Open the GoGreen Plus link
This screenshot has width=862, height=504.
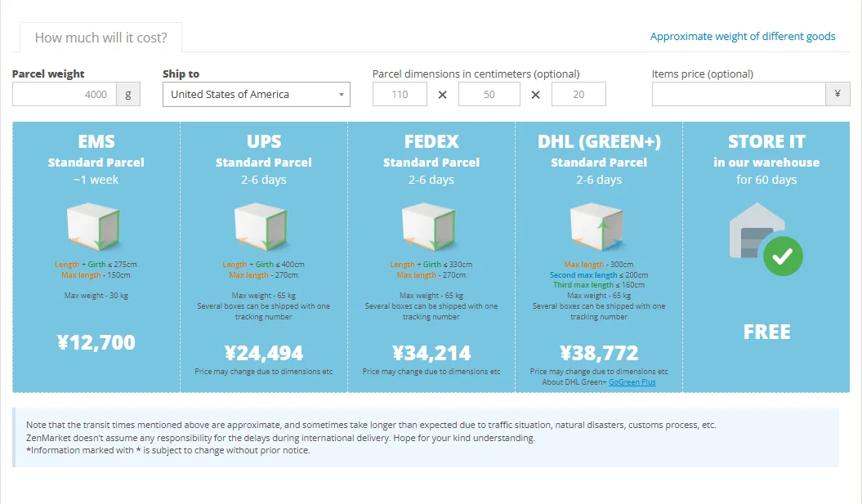[x=632, y=382]
